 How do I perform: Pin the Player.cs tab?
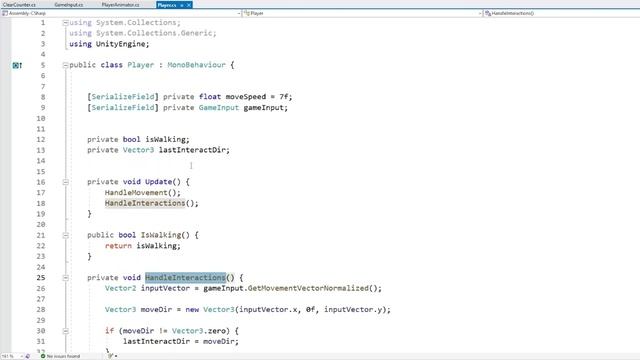pos(182,5)
